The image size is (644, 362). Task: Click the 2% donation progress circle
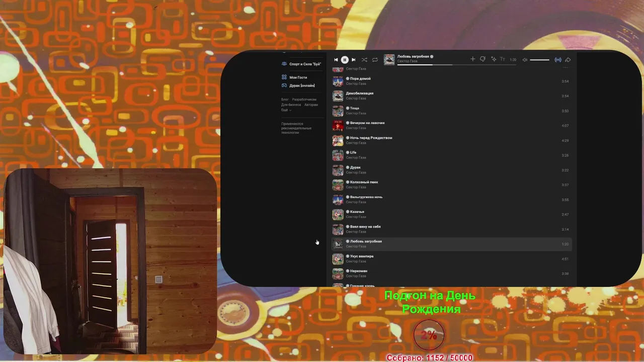pyautogui.click(x=429, y=335)
